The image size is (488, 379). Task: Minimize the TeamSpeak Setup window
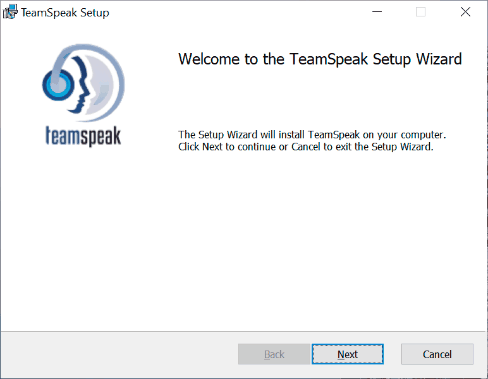(x=377, y=12)
